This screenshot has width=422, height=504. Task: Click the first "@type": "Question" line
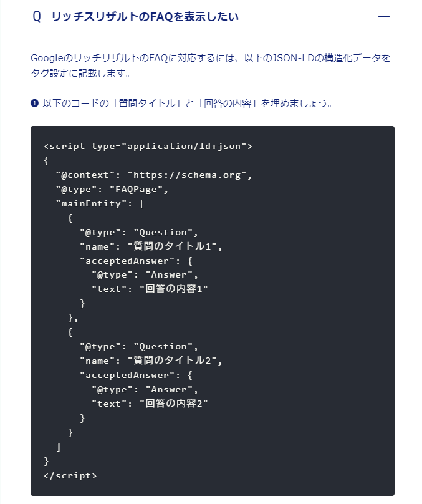139,232
